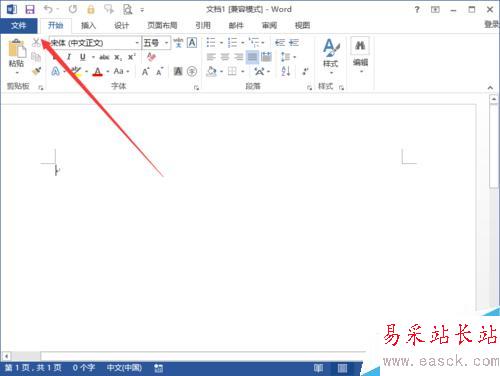This screenshot has width=500, height=376.
Task: Switch to the Review (审阅) tab
Action: pyautogui.click(x=269, y=26)
